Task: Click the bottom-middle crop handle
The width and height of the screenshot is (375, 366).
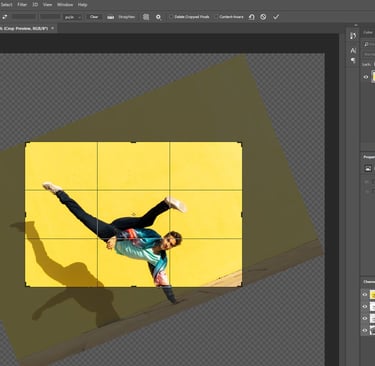Action: point(133,286)
